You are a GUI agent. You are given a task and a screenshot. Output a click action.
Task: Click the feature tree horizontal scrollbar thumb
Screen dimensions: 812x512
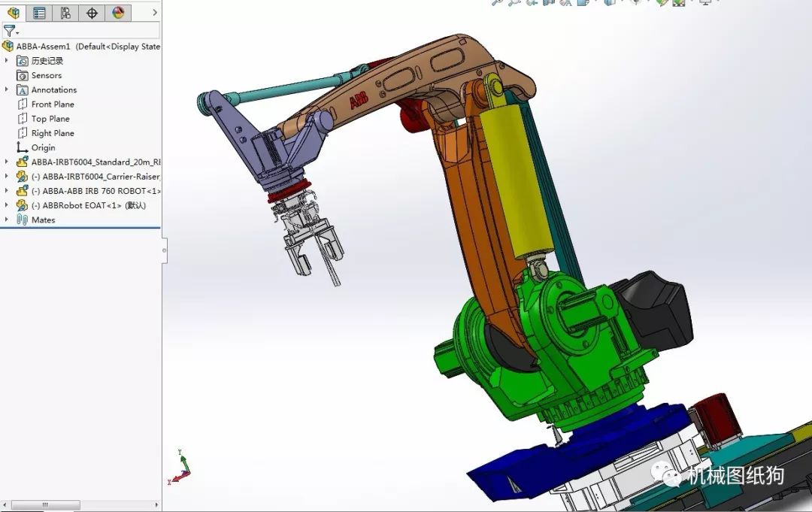click(x=46, y=504)
